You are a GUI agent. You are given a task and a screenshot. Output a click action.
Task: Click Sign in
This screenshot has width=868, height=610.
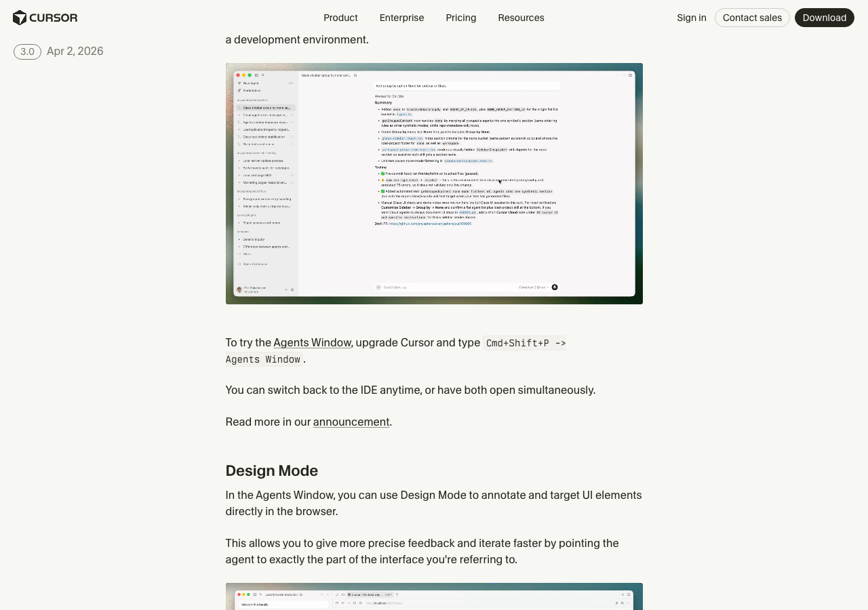click(x=691, y=18)
